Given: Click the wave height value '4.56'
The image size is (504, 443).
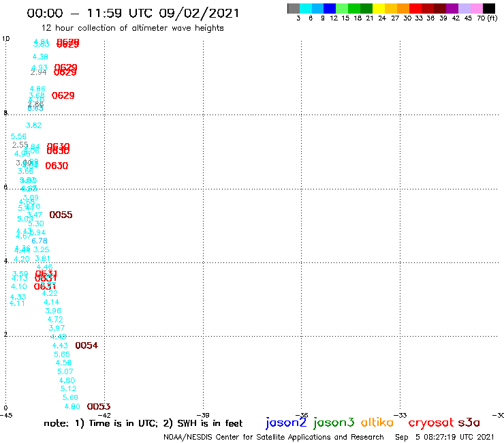Looking at the screenshot, I should click(63, 363).
